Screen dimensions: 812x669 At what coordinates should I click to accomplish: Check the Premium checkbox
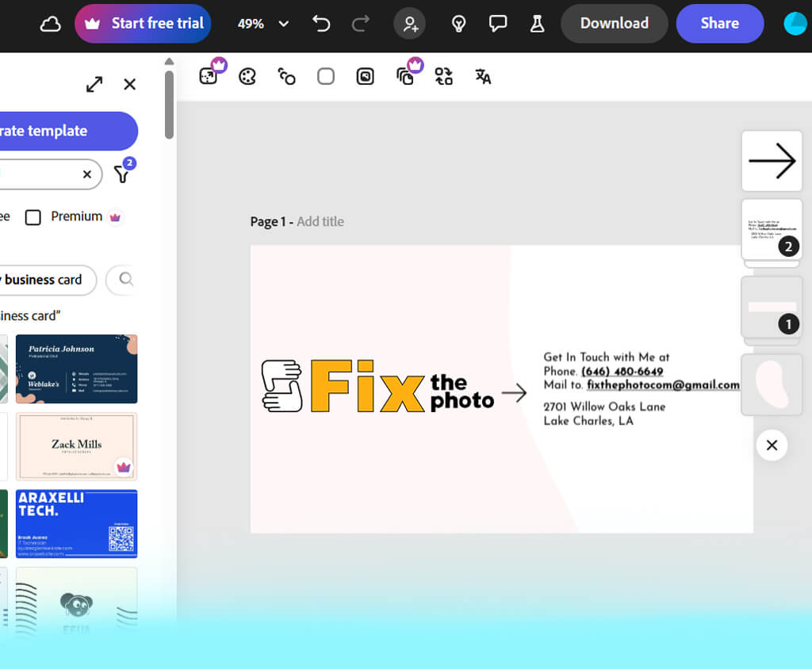click(33, 217)
